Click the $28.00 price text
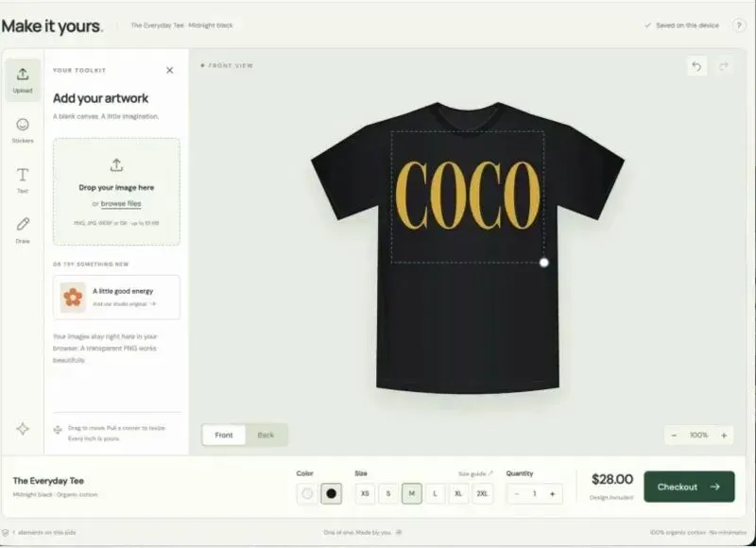Image resolution: width=756 pixels, height=548 pixels. point(612,480)
